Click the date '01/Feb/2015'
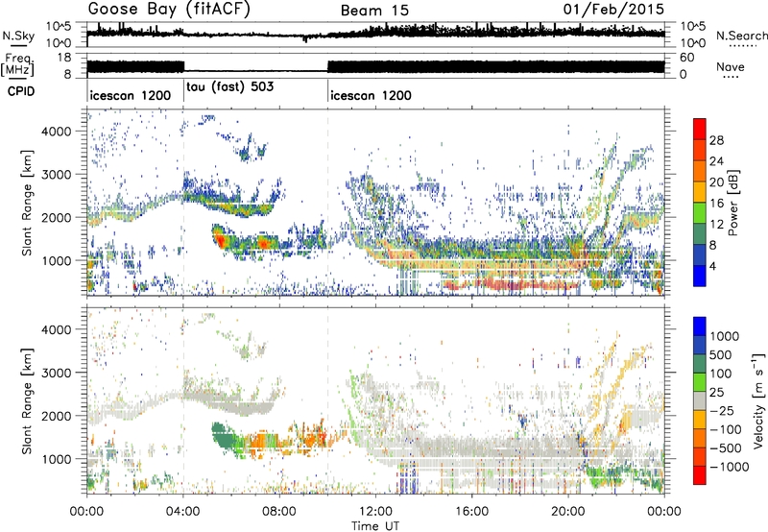The height and width of the screenshot is (532, 768). point(613,10)
